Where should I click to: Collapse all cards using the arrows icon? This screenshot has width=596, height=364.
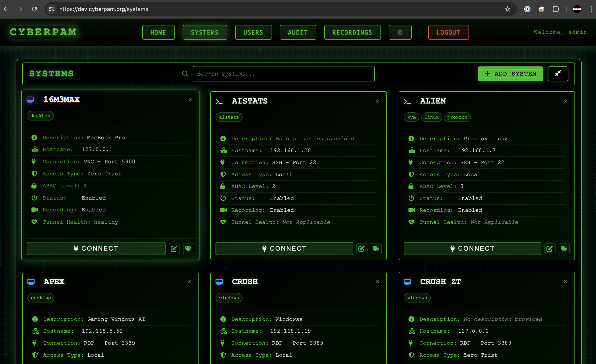point(558,74)
